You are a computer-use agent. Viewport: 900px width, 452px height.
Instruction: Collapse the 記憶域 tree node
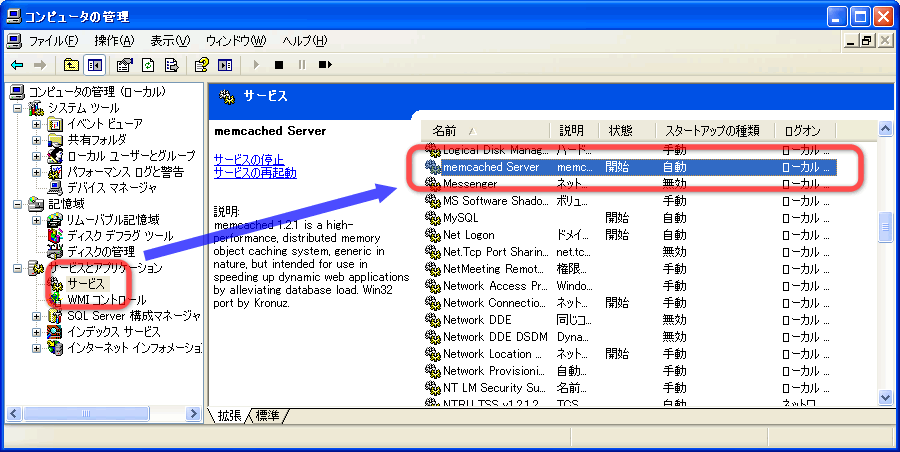pyautogui.click(x=18, y=204)
